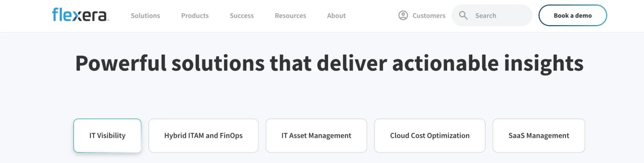Click the word 'insights' in the headline
The height and width of the screenshot is (163, 644).
click(x=544, y=64)
